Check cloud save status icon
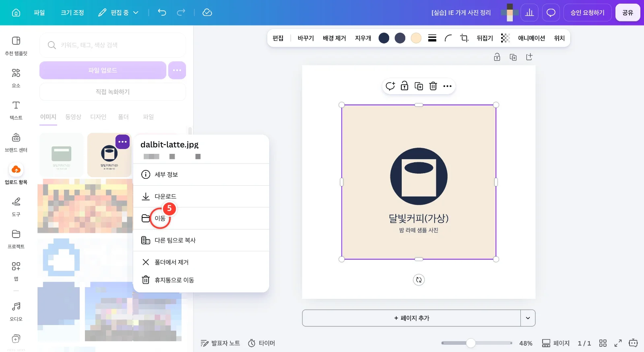This screenshot has width=644, height=352. pos(207,12)
